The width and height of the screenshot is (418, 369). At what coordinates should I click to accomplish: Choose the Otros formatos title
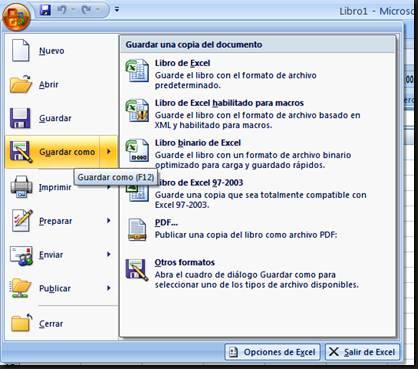click(185, 262)
